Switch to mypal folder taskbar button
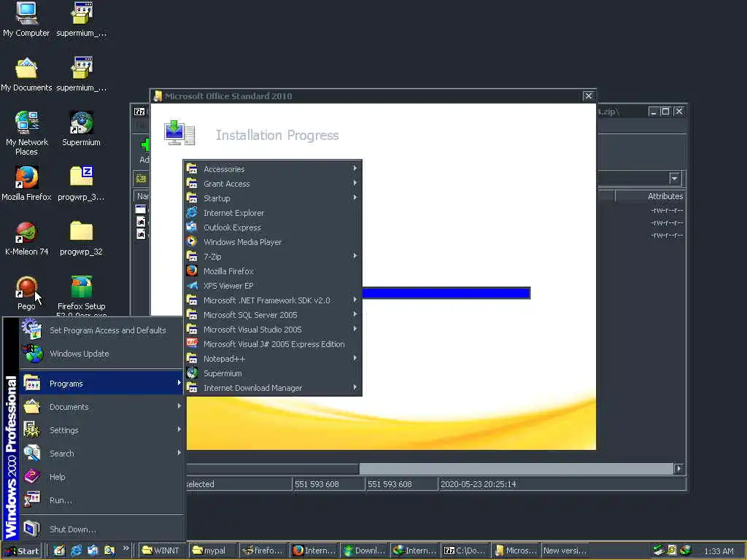This screenshot has height=560, width=747. 212,551
